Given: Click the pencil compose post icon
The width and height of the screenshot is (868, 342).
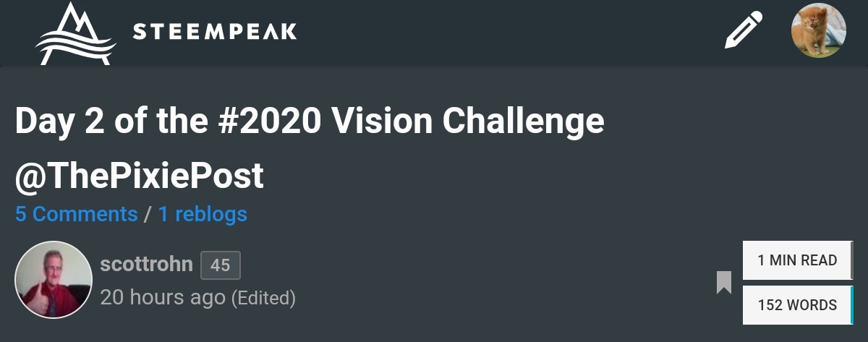Looking at the screenshot, I should 744,30.
